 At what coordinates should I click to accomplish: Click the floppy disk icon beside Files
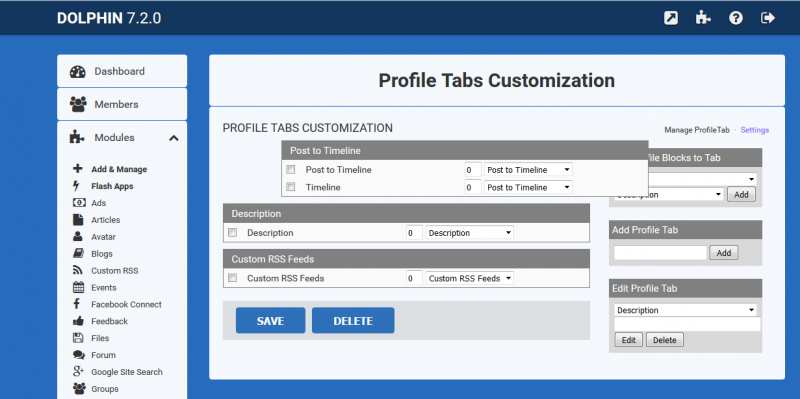[x=78, y=338]
